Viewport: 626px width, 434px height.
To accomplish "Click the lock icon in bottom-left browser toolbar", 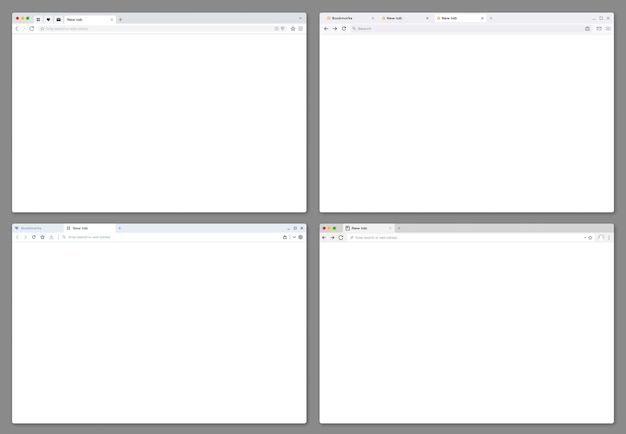I will (285, 237).
